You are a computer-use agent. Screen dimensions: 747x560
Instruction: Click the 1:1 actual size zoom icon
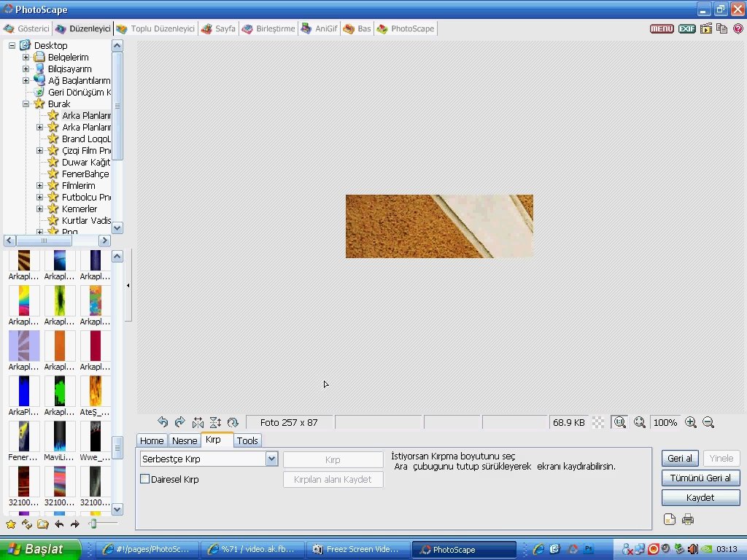(x=620, y=422)
